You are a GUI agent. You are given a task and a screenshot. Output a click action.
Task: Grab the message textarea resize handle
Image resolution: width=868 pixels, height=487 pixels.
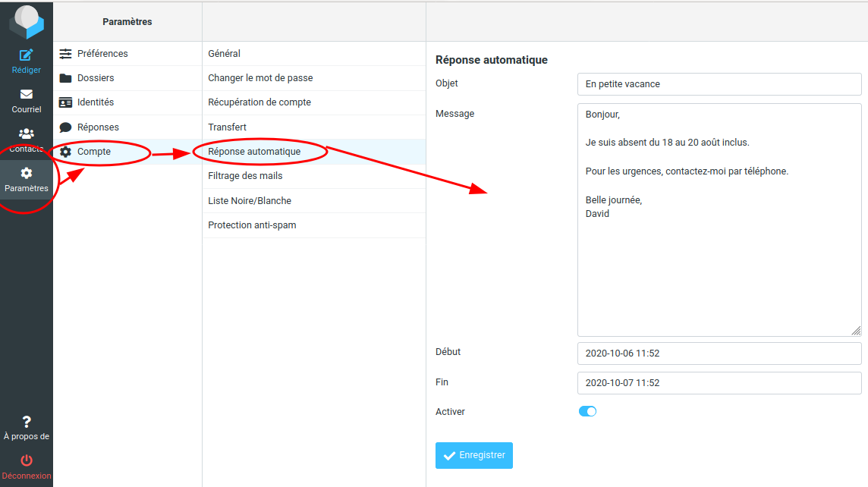click(x=856, y=331)
